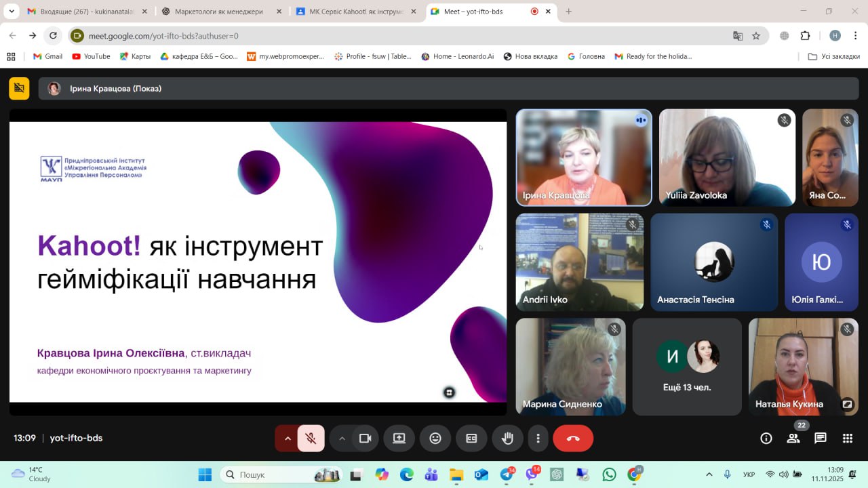
Task: Click the address bar with meet.google.com URL
Action: pyautogui.click(x=407, y=36)
